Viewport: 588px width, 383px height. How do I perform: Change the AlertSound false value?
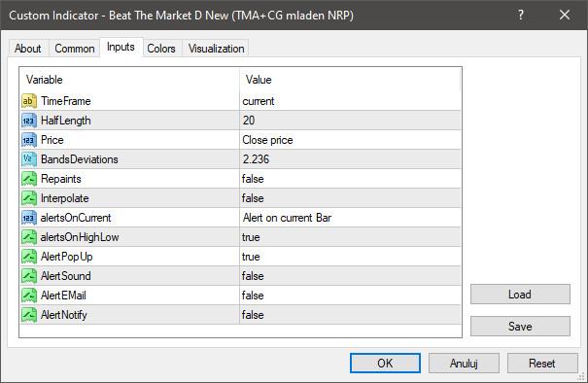click(x=350, y=276)
